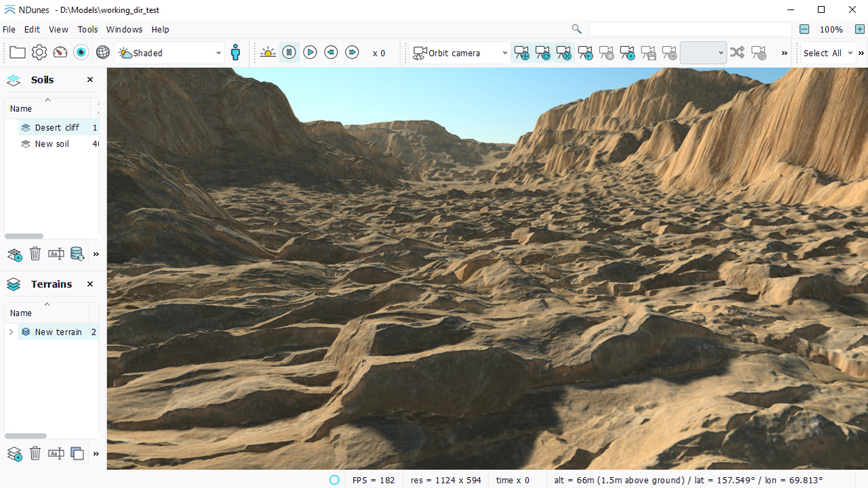Image resolution: width=868 pixels, height=488 pixels.
Task: Open the Tools menu
Action: pos(87,30)
